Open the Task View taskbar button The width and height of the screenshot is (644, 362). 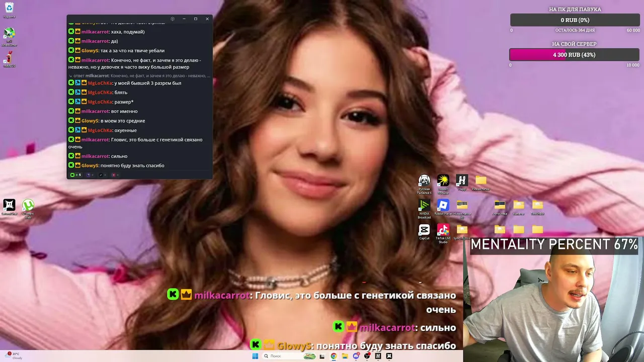click(x=322, y=356)
